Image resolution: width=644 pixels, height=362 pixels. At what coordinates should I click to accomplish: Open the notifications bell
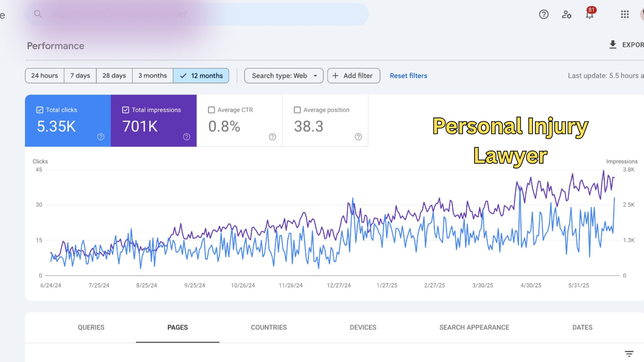click(x=589, y=15)
